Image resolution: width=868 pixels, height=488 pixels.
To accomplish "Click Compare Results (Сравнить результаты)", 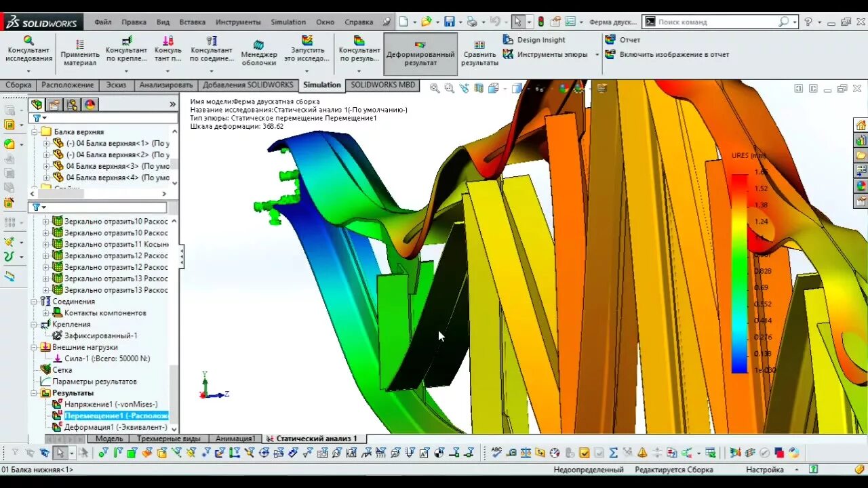I will pyautogui.click(x=479, y=53).
